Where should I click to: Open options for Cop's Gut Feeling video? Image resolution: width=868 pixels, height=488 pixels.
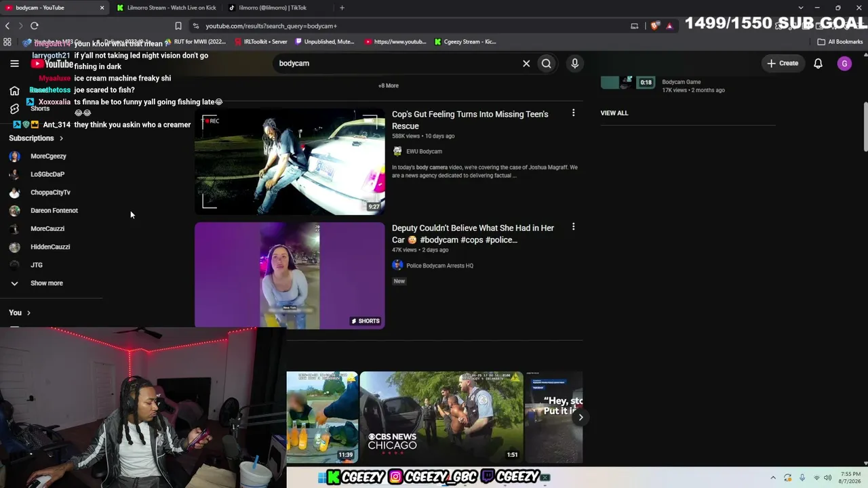coord(574,113)
